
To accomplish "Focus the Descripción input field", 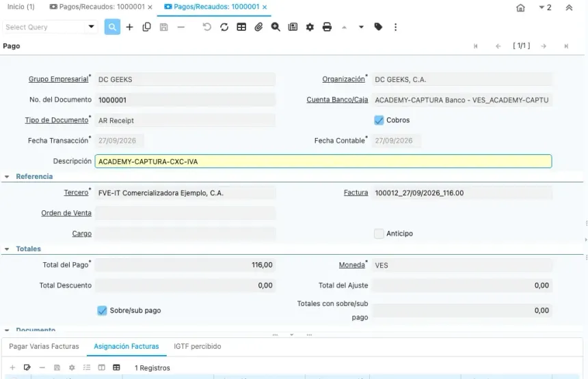I will (x=323, y=161).
